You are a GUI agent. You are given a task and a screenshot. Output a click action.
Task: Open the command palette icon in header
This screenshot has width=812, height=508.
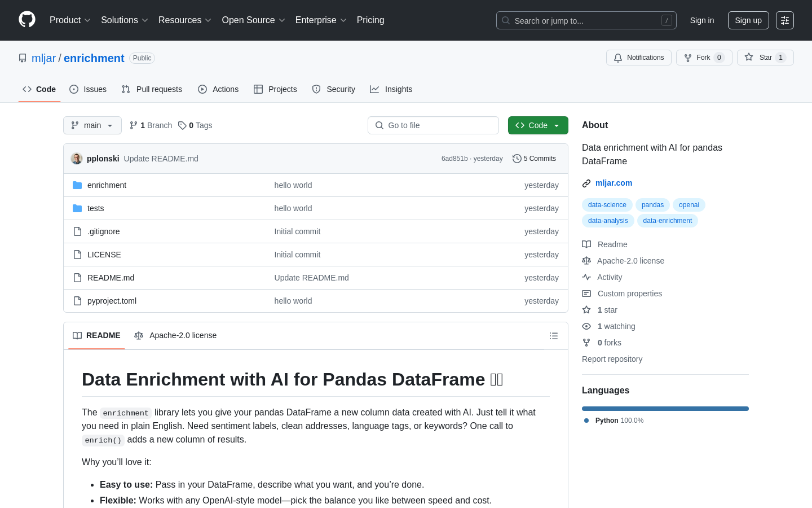(785, 20)
